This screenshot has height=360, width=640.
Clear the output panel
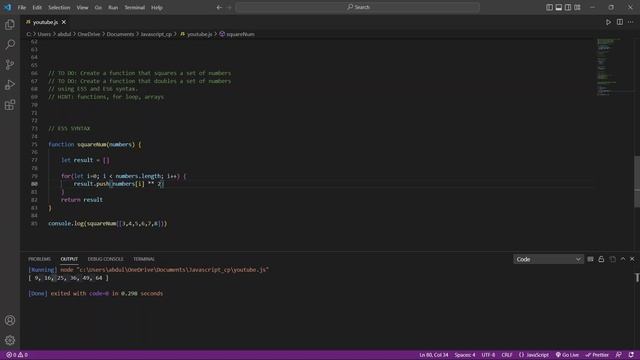tap(590, 259)
